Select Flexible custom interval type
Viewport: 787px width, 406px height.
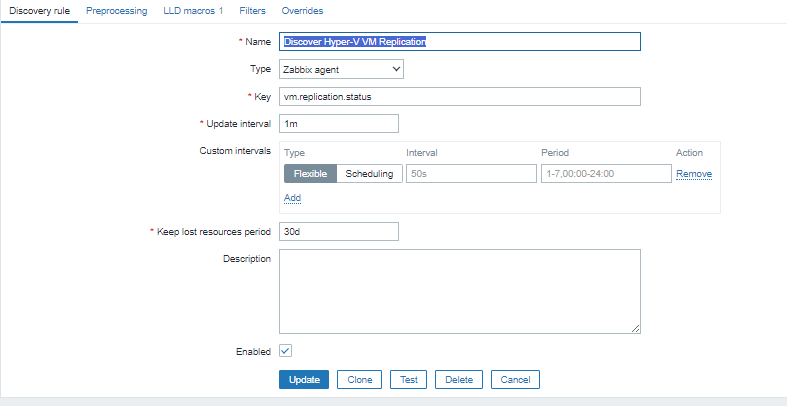pos(310,174)
